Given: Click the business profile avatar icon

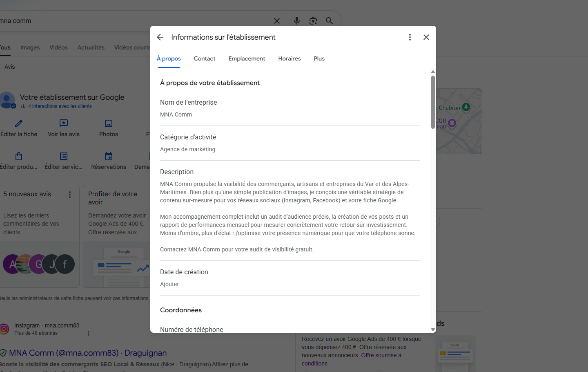Looking at the screenshot, I should coord(7,100).
